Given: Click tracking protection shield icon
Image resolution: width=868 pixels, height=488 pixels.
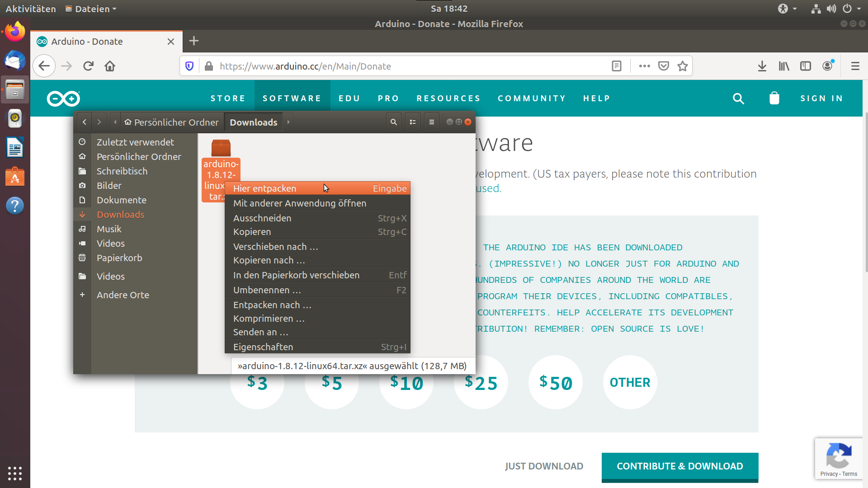Looking at the screenshot, I should point(189,66).
